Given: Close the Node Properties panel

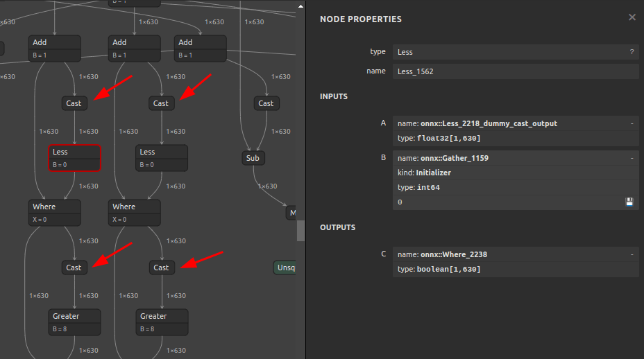Looking at the screenshot, I should point(632,17).
